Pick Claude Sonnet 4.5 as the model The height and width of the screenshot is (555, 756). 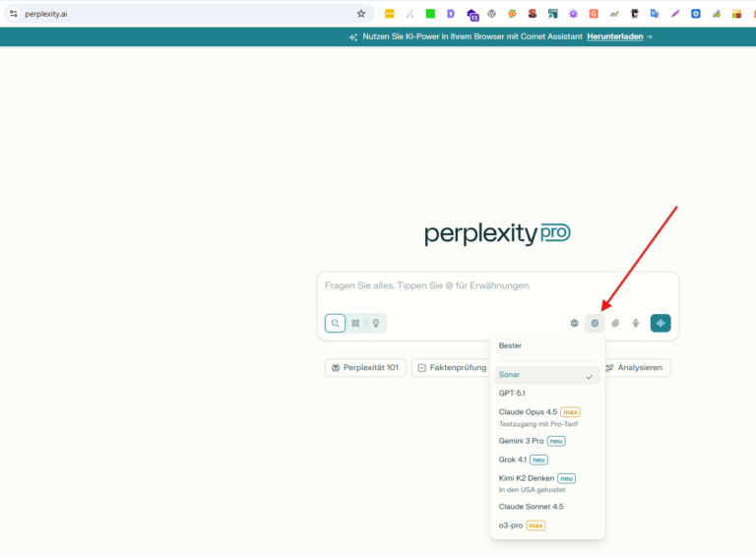(532, 506)
